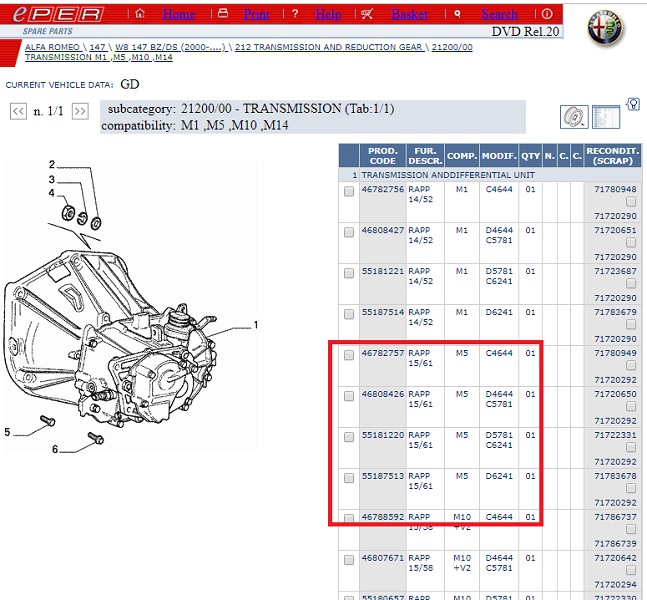
Task: Tick reconditioned checkbox under 71720651
Action: [x=630, y=242]
